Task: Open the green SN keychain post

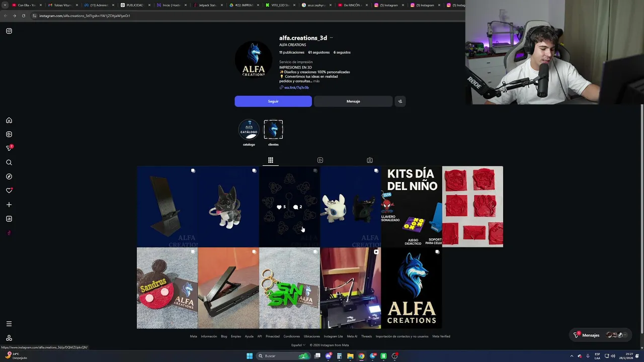Action: (x=289, y=288)
